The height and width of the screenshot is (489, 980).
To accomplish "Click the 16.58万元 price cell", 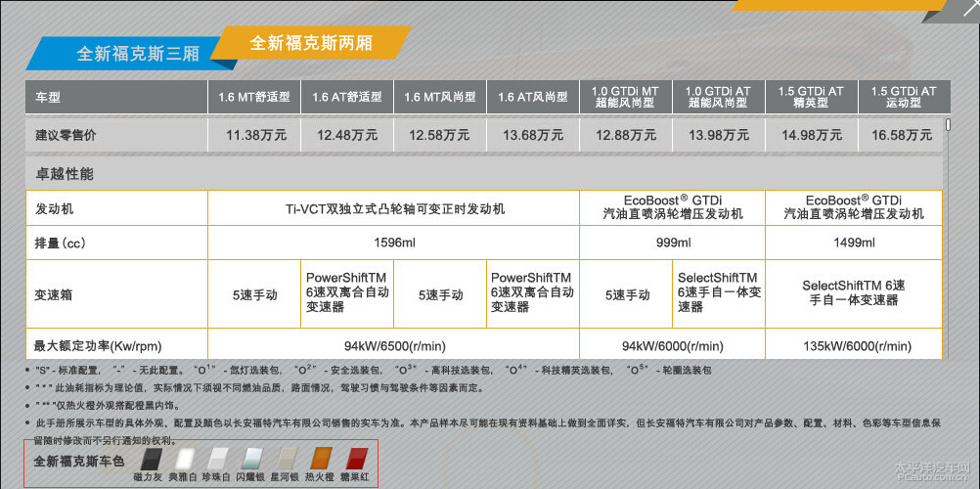I will pyautogui.click(x=901, y=134).
